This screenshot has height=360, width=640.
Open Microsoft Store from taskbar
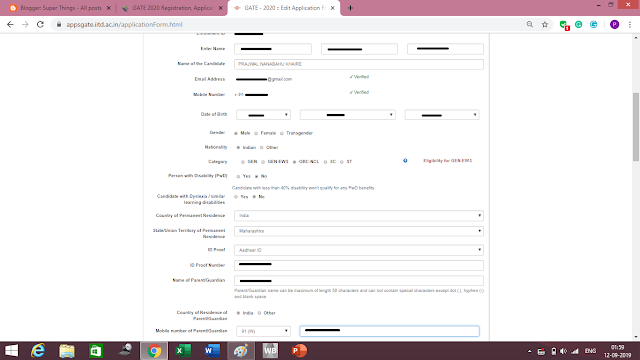coord(96,351)
